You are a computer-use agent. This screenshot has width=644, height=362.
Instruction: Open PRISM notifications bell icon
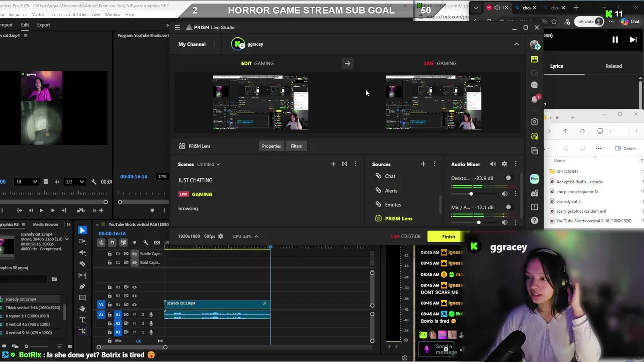tap(534, 99)
